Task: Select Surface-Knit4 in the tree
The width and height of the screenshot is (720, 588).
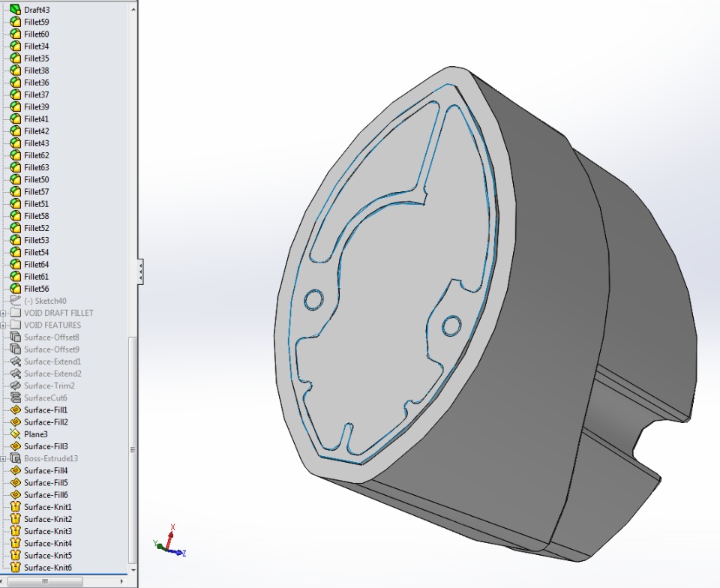Action: tap(48, 544)
